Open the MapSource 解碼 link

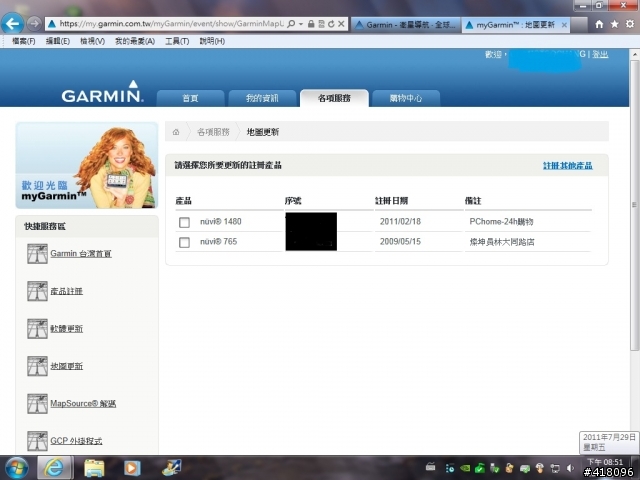tap(83, 404)
